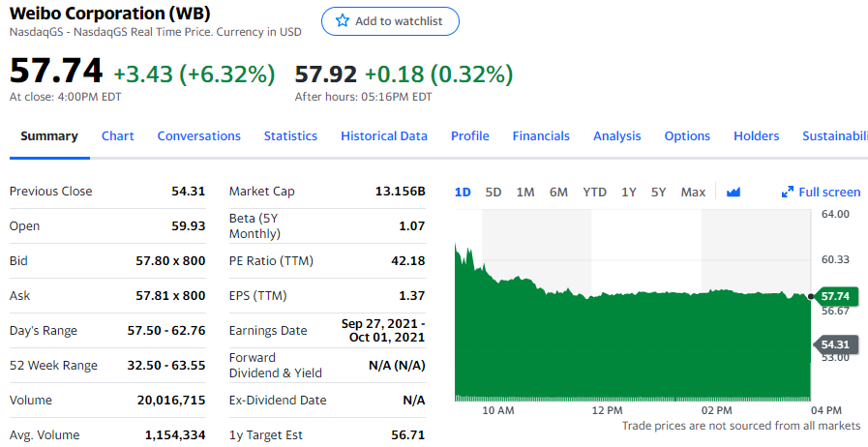The image size is (868, 447).
Task: Click the star icon in Add to watchlist
Action: tap(343, 21)
